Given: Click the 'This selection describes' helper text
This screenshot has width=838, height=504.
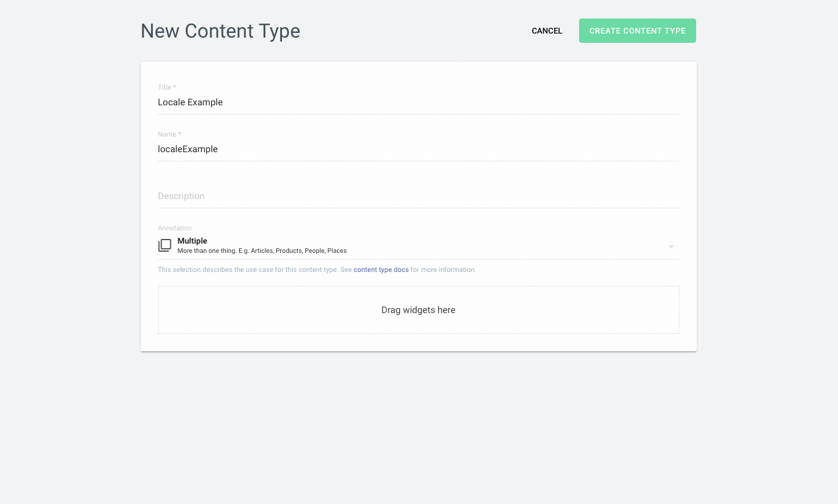Looking at the screenshot, I should click(249, 270).
